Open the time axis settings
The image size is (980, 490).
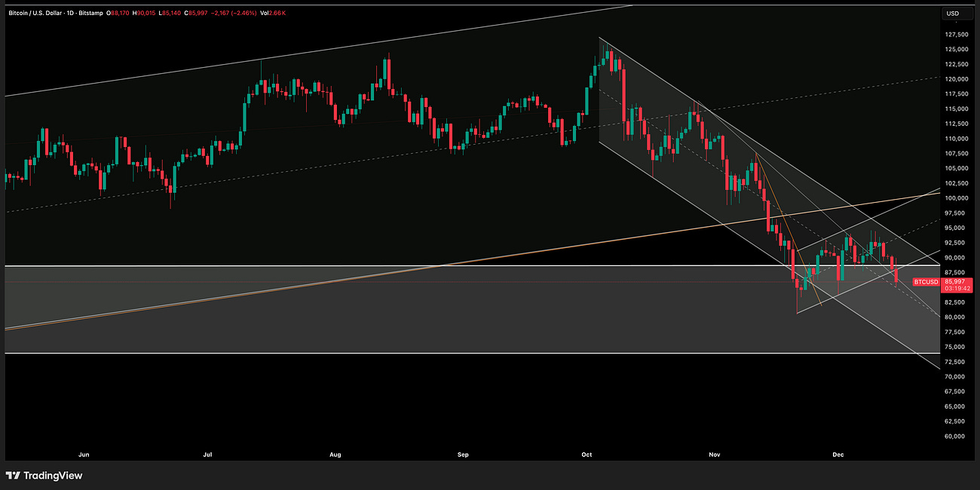[x=490, y=455]
